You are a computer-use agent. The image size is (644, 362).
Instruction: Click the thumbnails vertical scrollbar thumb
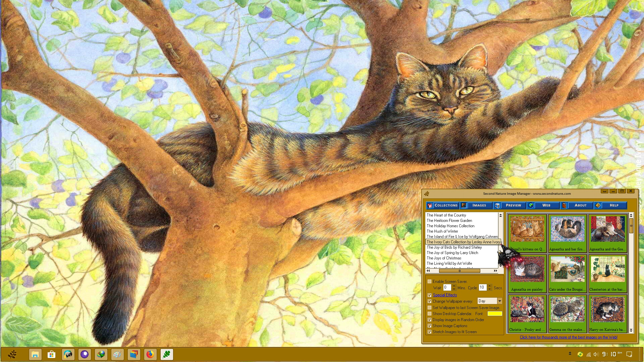(631, 226)
